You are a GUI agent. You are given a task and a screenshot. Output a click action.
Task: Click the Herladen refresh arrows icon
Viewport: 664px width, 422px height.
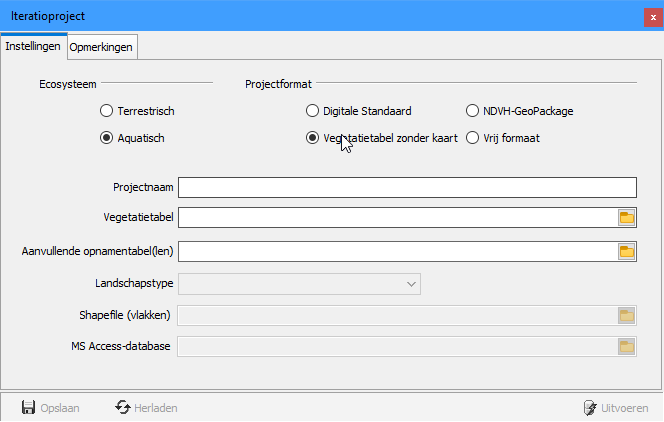click(123, 408)
